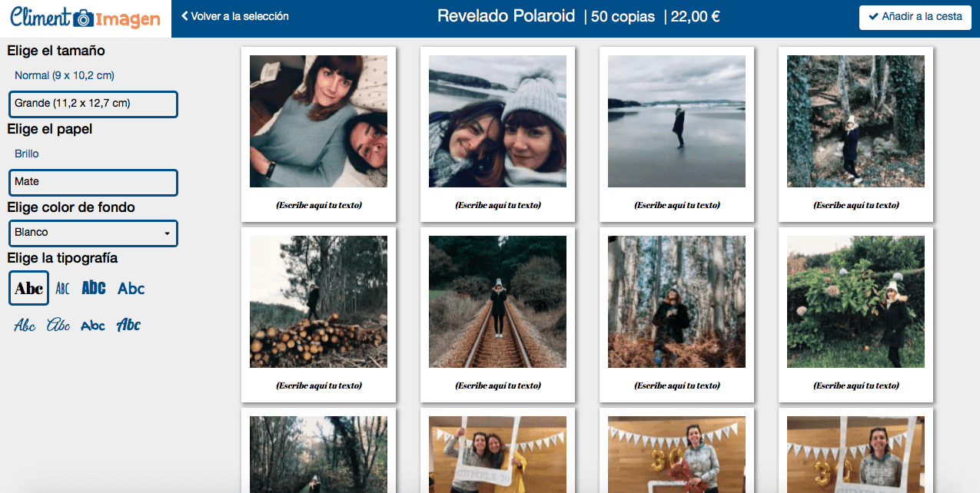Click the Elige el papel heading

50,129
